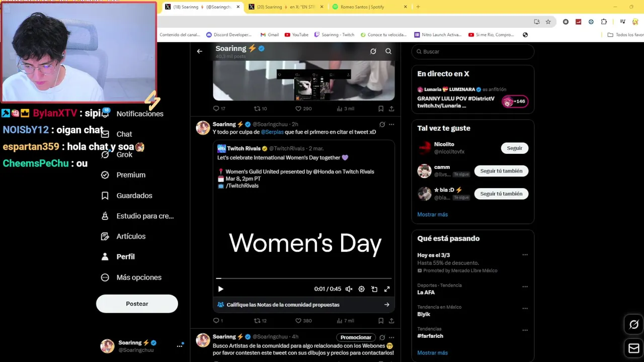This screenshot has height=362, width=644.
Task: Open Estudio para creadores item
Action: [137, 216]
